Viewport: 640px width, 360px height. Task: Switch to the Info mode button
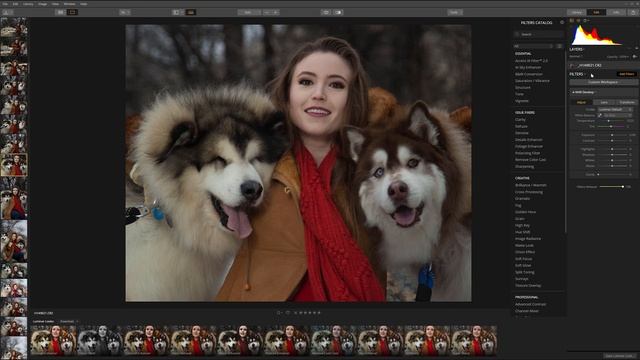[x=616, y=12]
